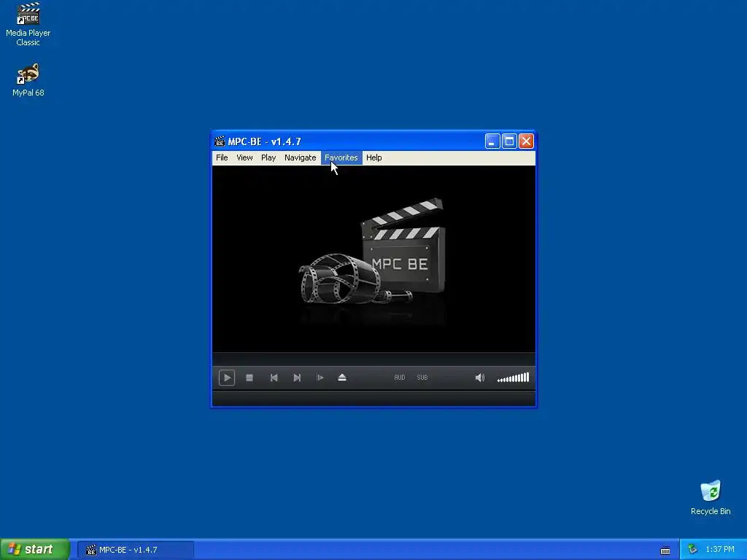This screenshot has width=747, height=560.
Task: Mute audio with the speaker icon
Action: coord(480,378)
